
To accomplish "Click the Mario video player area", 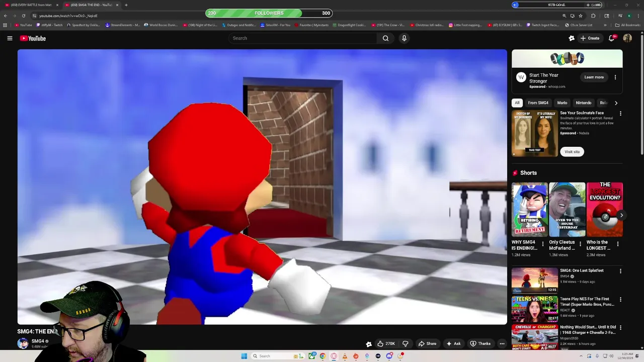I will (262, 187).
